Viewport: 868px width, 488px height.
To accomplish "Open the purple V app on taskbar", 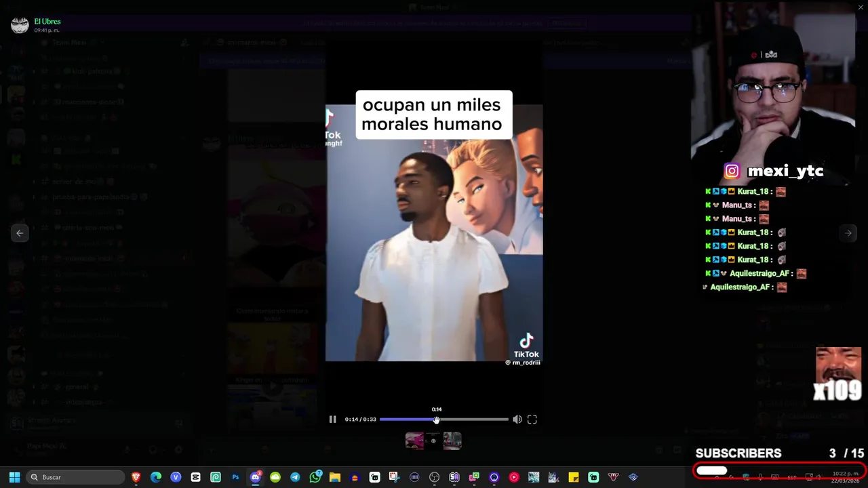I will (x=176, y=477).
